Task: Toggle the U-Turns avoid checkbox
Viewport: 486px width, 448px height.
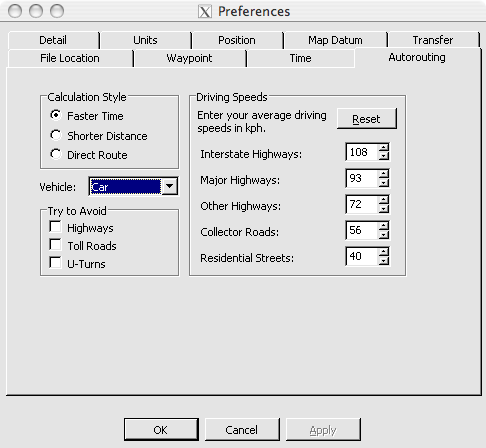Action: click(55, 263)
